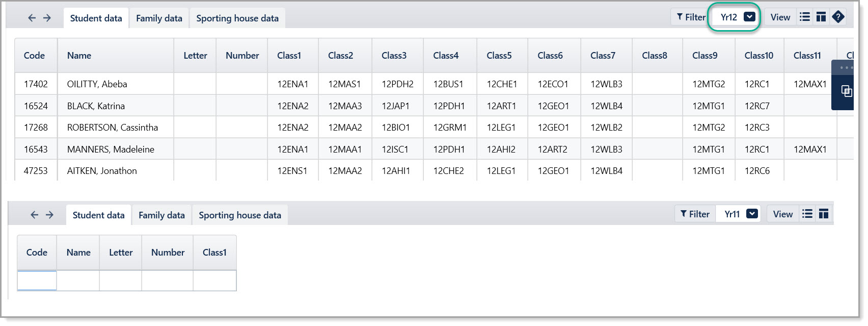Image resolution: width=868 pixels, height=326 pixels.
Task: Select list view icon in the bottom panel
Action: click(807, 214)
